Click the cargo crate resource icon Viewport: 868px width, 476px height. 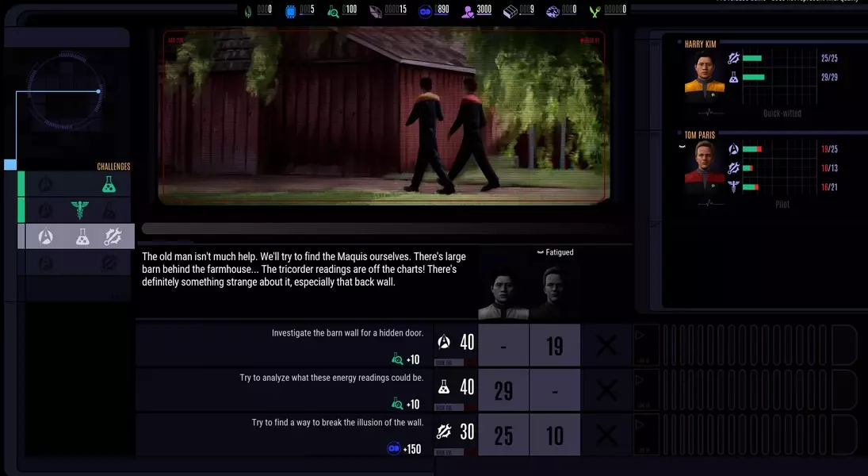pyautogui.click(x=511, y=10)
